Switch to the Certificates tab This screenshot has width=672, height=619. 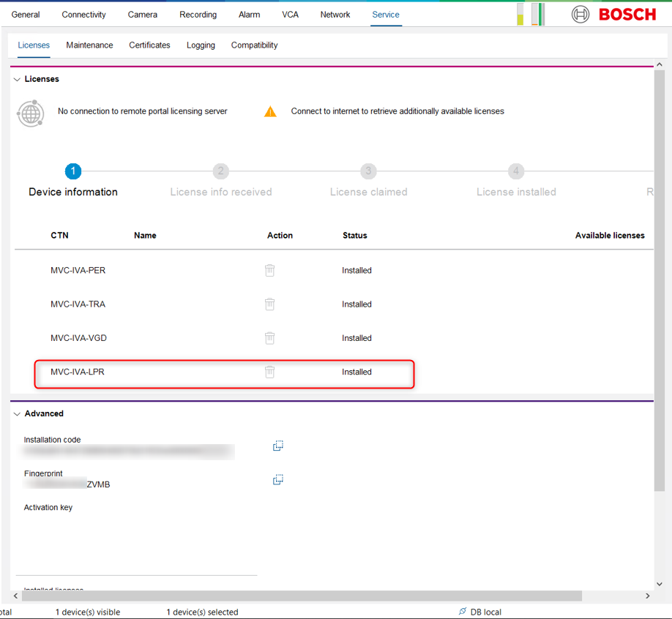pos(149,45)
